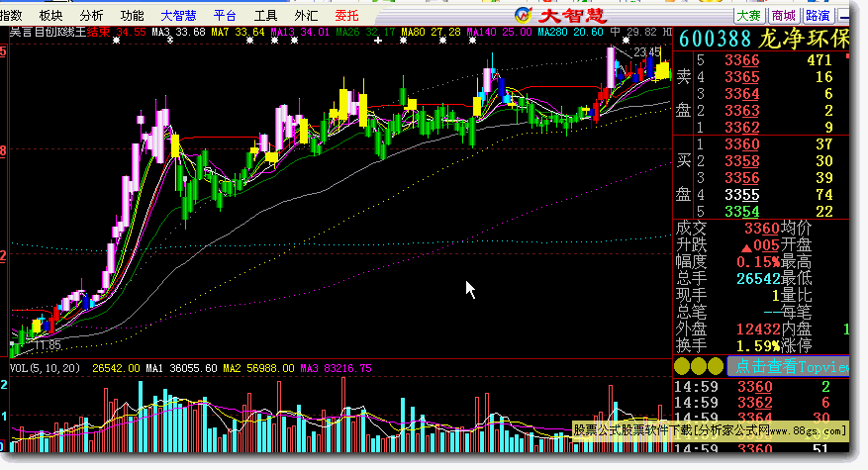Click the 开盘 label
This screenshot has width=868, height=470.
tap(796, 244)
